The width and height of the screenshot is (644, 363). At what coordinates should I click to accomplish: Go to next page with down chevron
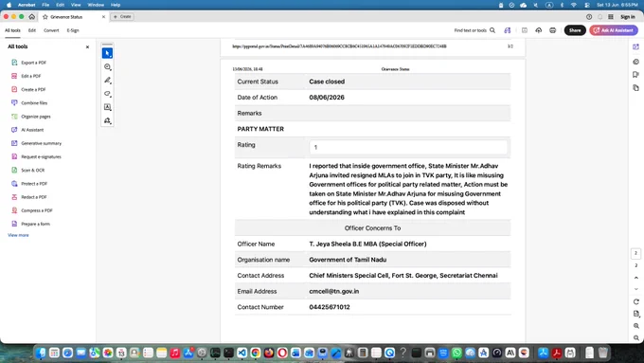[x=636, y=289]
